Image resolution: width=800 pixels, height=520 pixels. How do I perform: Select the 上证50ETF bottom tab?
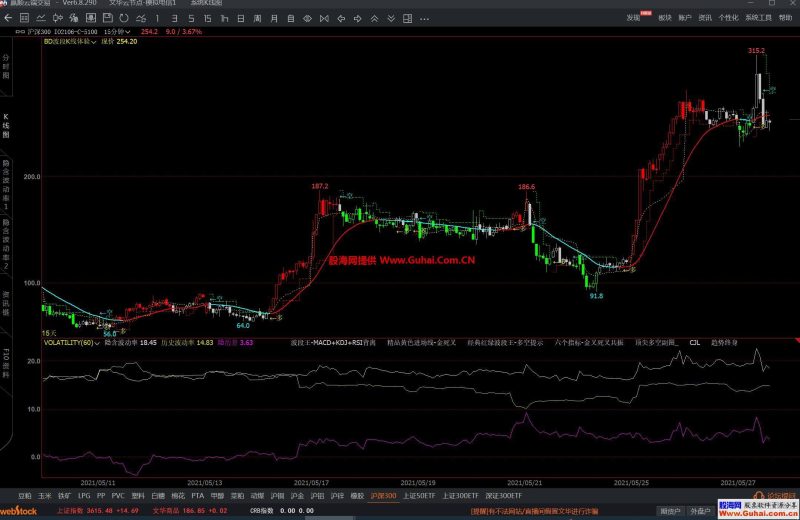pyautogui.click(x=419, y=496)
